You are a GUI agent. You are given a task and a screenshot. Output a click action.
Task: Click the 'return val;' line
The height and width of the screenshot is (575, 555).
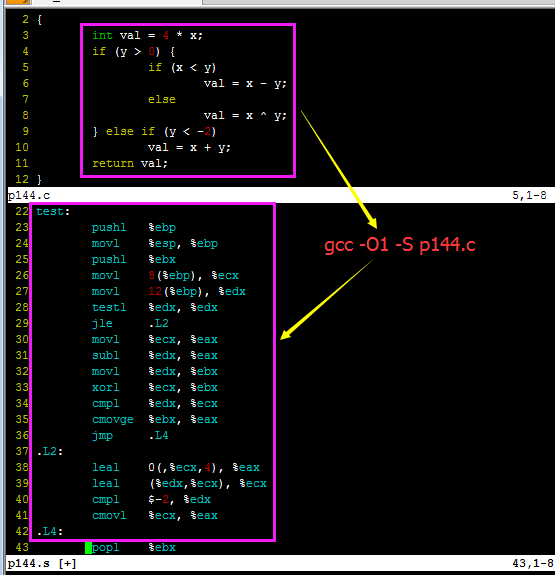130,164
